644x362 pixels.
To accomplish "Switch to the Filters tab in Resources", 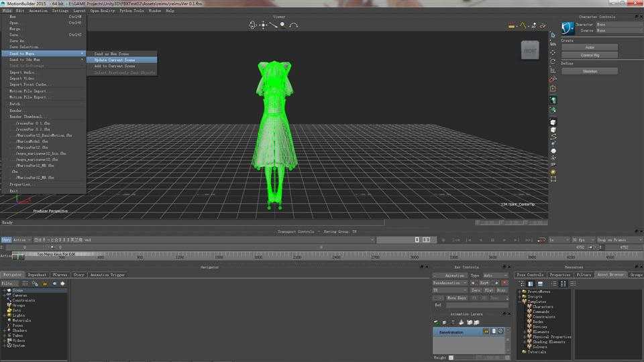I will (584, 275).
